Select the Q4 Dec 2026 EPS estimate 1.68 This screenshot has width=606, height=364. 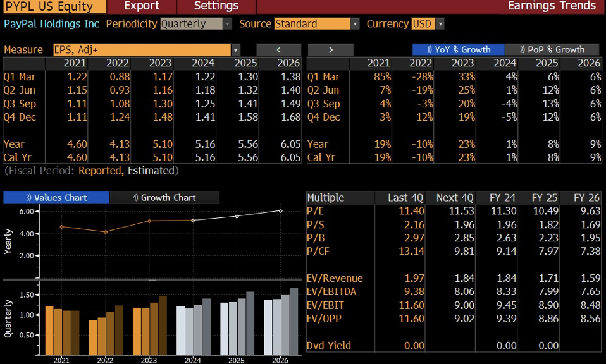point(290,118)
